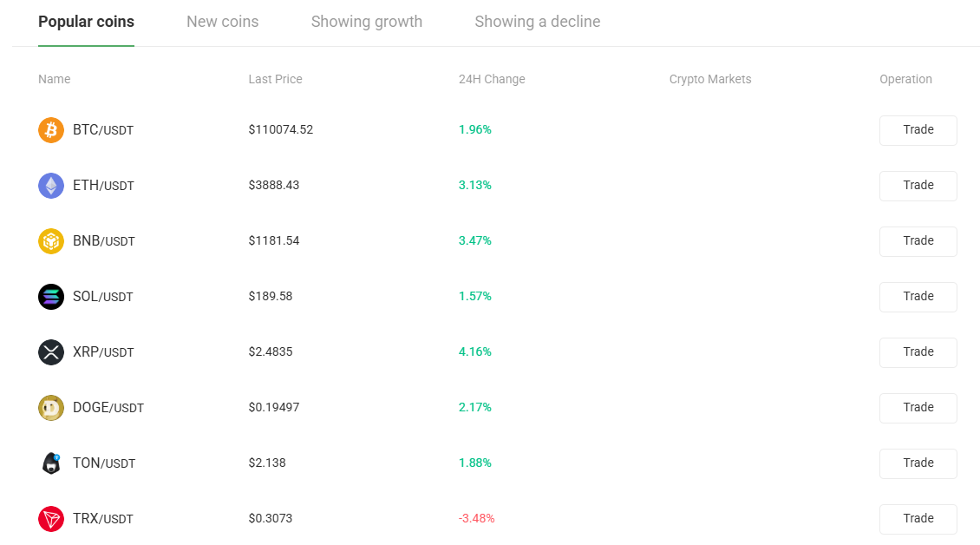The width and height of the screenshot is (980, 545).
Task: Switch to the New coins tab
Action: (x=222, y=22)
